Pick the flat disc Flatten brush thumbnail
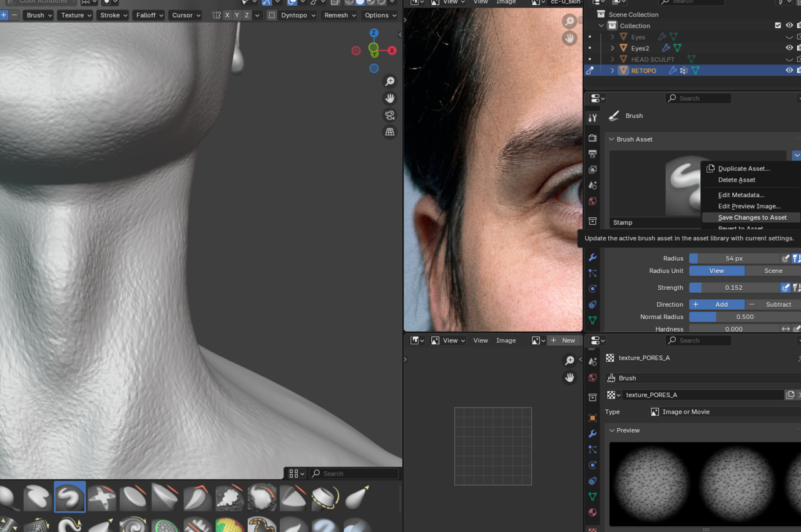 coord(133,498)
